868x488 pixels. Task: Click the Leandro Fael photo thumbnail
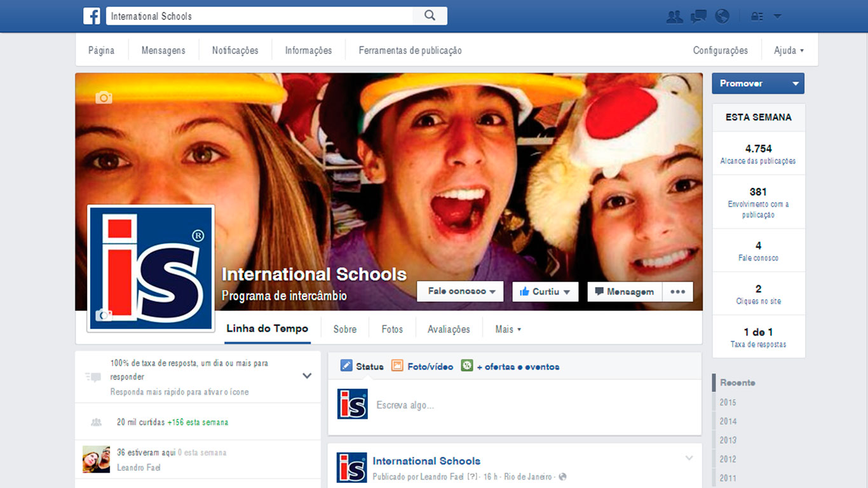tap(96, 459)
